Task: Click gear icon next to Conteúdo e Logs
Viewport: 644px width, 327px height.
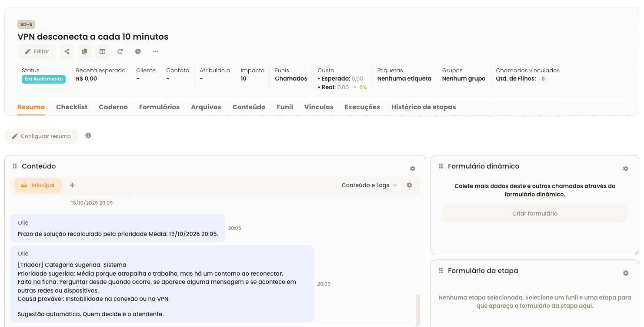Action: [x=409, y=185]
